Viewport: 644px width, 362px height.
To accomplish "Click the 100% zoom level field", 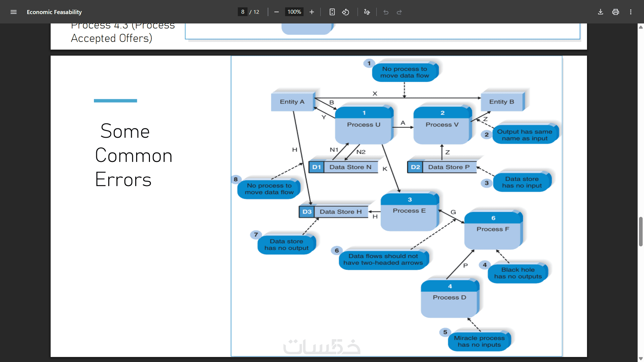I will [x=294, y=12].
